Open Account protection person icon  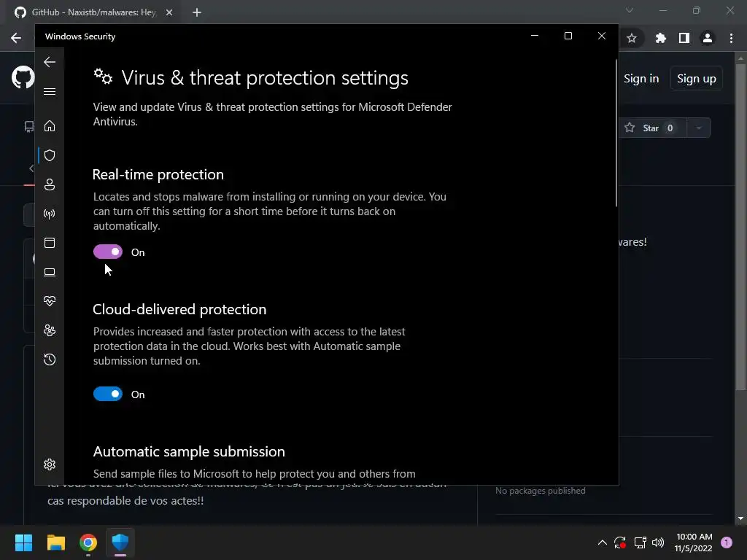click(x=50, y=184)
